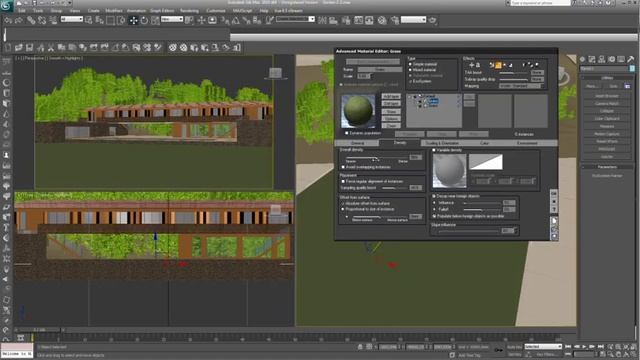
Task: Activate the Select and Scale tool
Action: click(x=155, y=20)
